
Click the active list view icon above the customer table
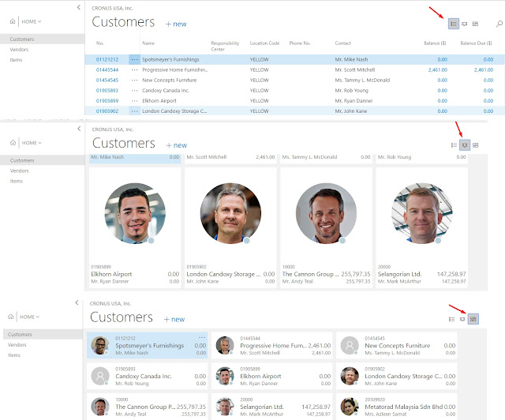(x=454, y=24)
